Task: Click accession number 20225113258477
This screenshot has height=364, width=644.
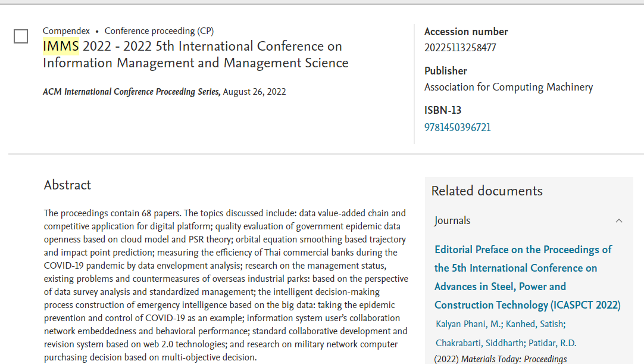Action: pyautogui.click(x=459, y=48)
